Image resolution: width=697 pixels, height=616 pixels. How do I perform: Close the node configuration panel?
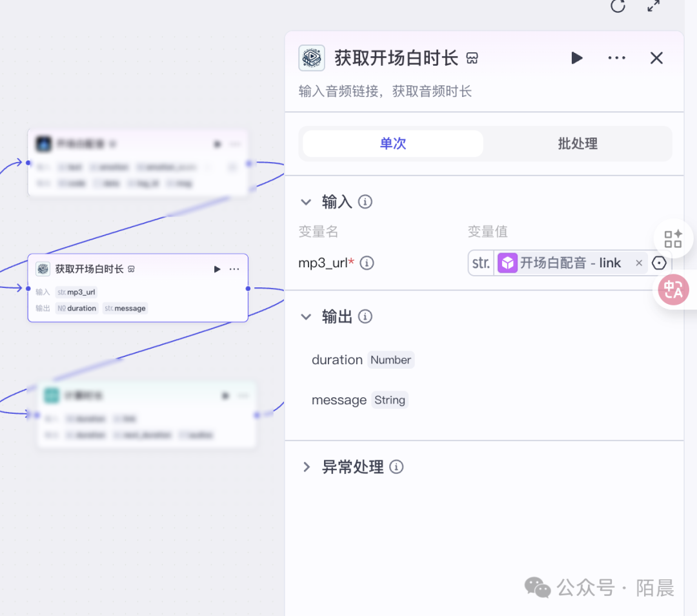pos(656,58)
